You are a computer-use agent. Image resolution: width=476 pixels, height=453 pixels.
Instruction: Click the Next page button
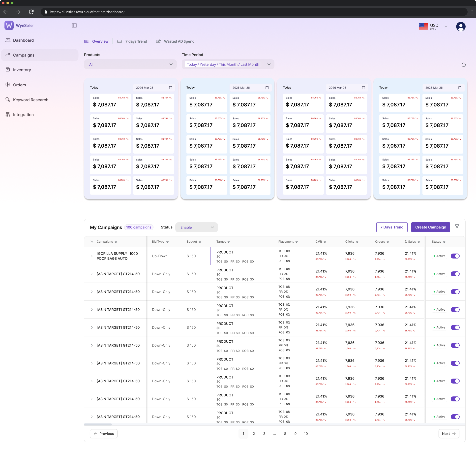click(x=449, y=434)
